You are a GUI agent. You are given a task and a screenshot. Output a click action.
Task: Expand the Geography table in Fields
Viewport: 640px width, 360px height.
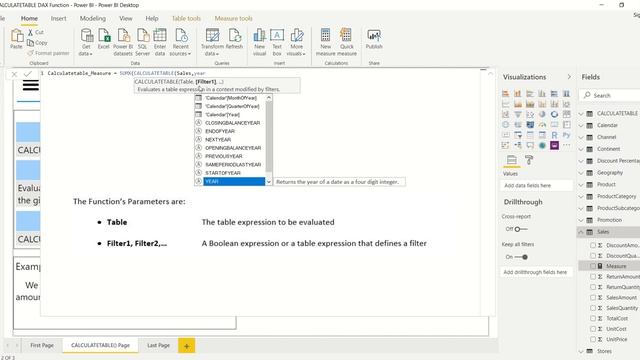(x=581, y=173)
